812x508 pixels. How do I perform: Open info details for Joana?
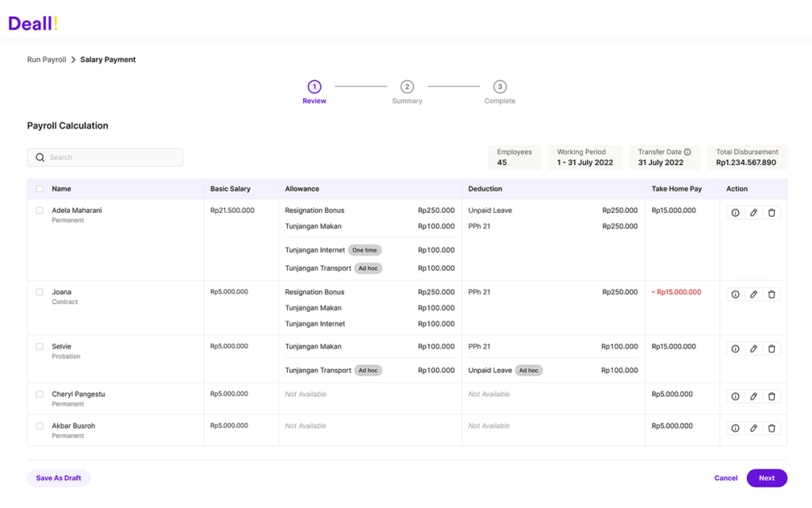(x=735, y=294)
